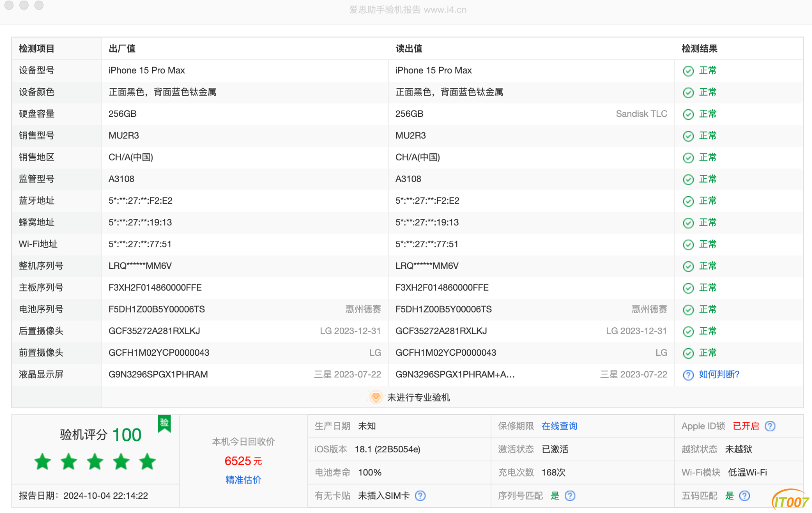Open the 在线查询 warranty link
Screen dimensions: 812x513
(559, 426)
